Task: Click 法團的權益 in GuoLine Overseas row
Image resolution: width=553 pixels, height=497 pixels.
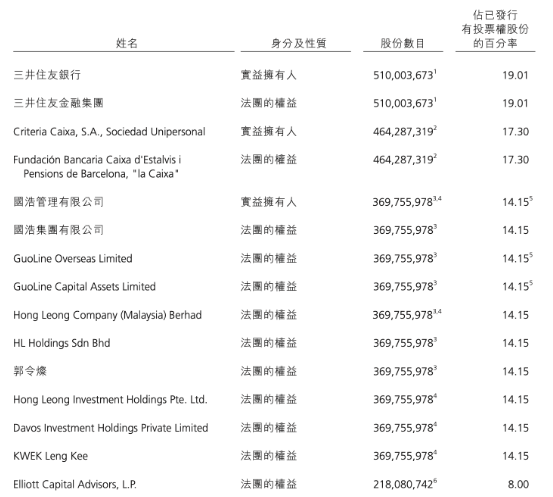Action: 269,258
